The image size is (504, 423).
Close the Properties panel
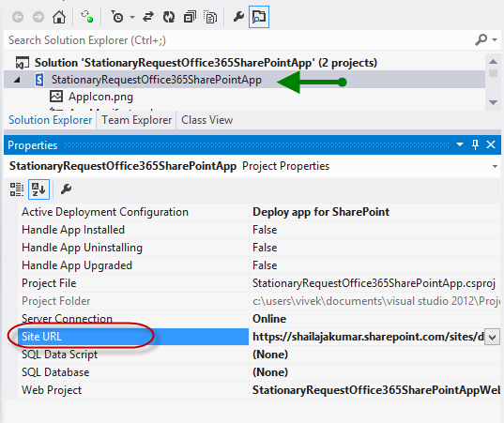(x=491, y=144)
